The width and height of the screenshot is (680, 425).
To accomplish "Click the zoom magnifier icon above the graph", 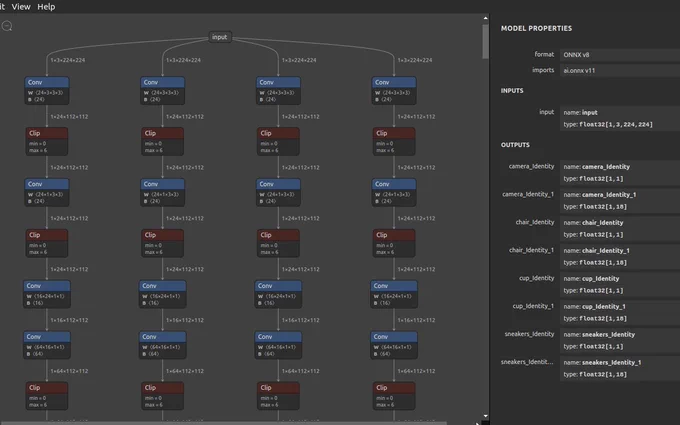I will 7,26.
